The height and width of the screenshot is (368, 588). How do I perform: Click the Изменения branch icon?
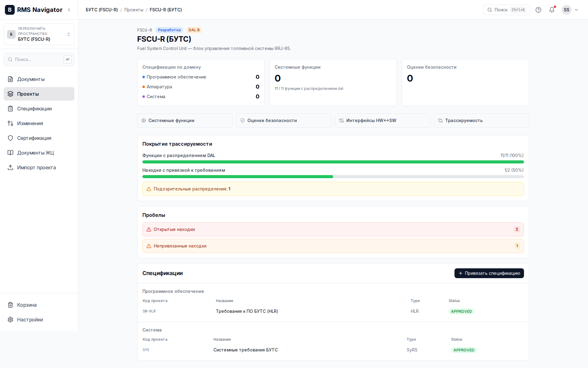10,123
